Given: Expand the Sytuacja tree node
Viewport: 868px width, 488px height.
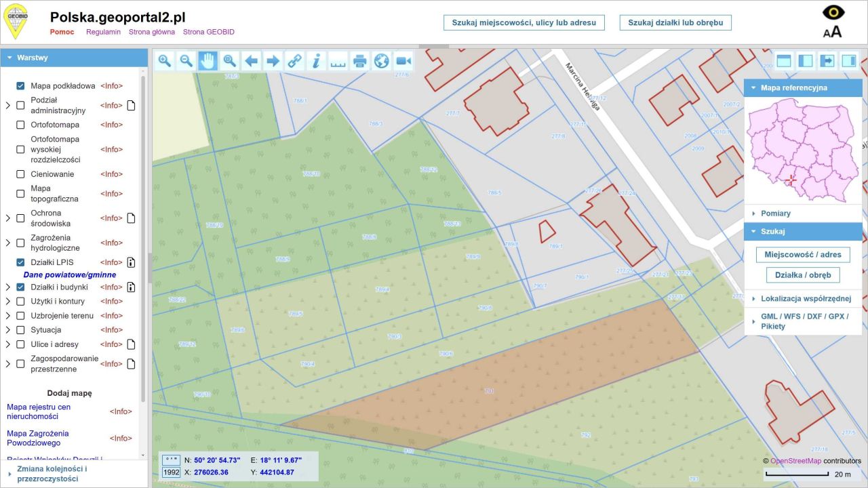Looking at the screenshot, I should point(8,330).
